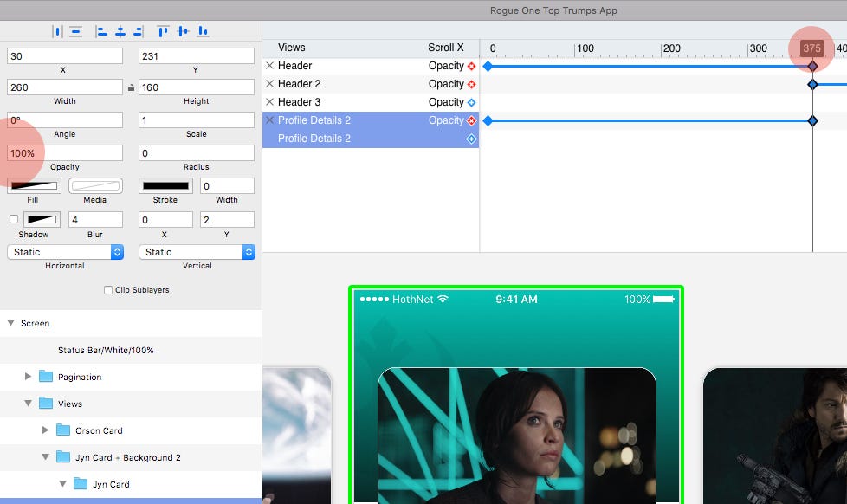The width and height of the screenshot is (847, 504).
Task: Click the Jyn portrait card on canvas
Action: pyautogui.click(x=517, y=436)
